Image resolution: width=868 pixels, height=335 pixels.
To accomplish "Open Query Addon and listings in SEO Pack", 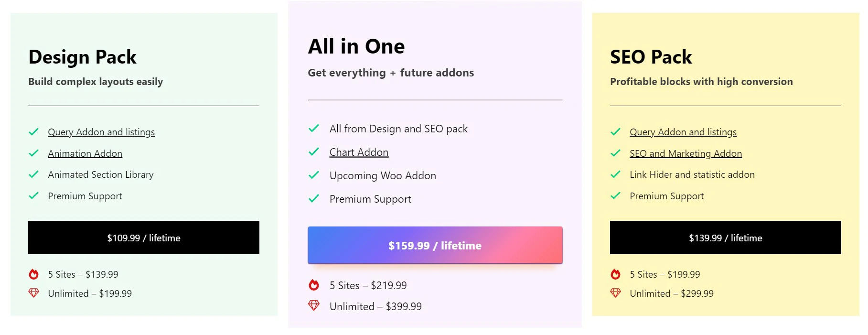I will tap(683, 132).
